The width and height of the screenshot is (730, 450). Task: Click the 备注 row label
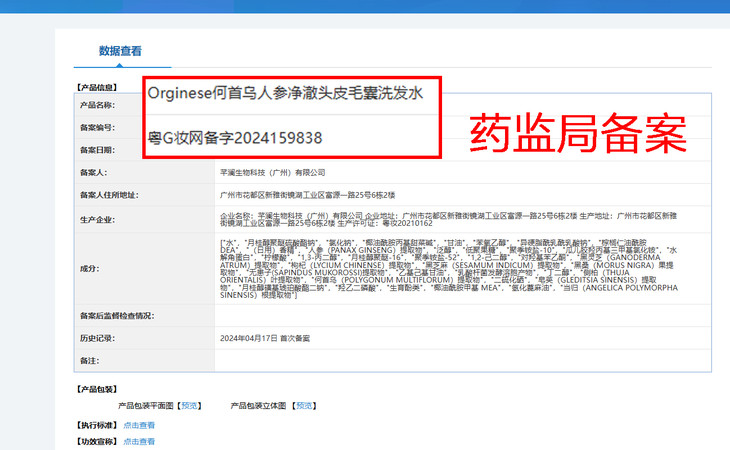click(88, 359)
